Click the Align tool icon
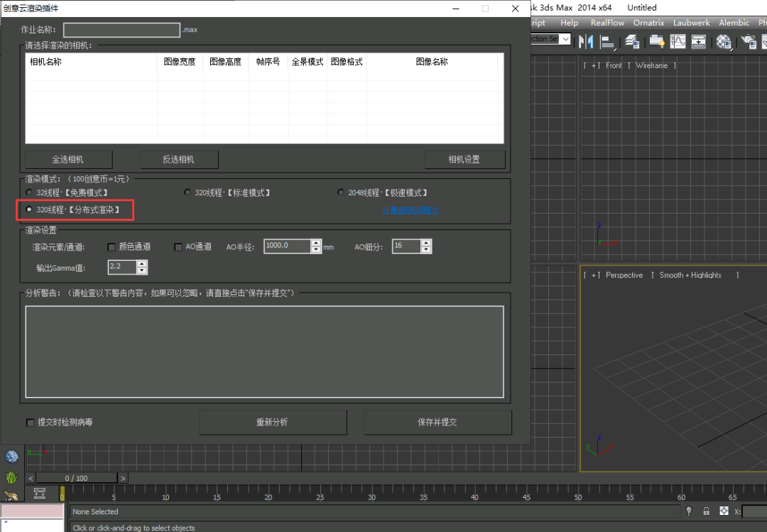 [x=607, y=41]
